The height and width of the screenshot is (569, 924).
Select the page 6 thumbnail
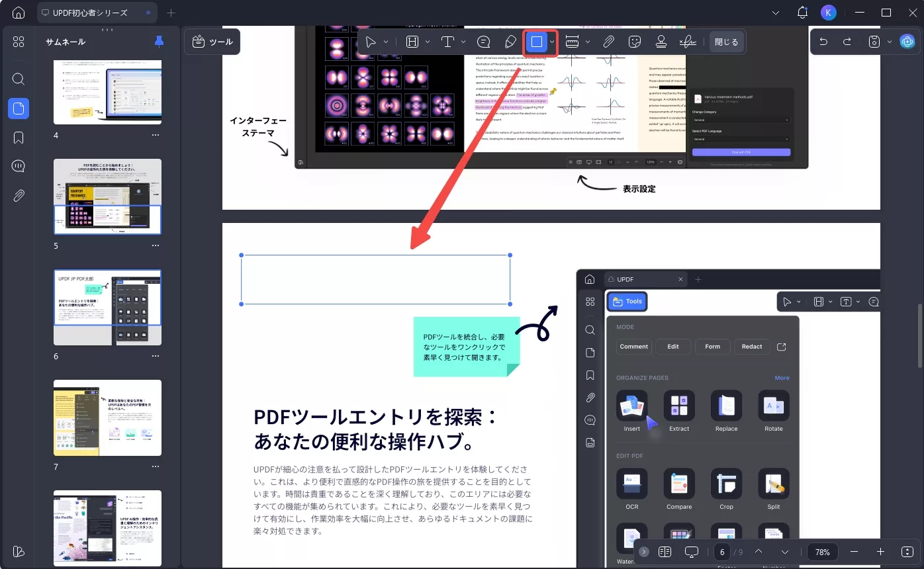click(107, 307)
